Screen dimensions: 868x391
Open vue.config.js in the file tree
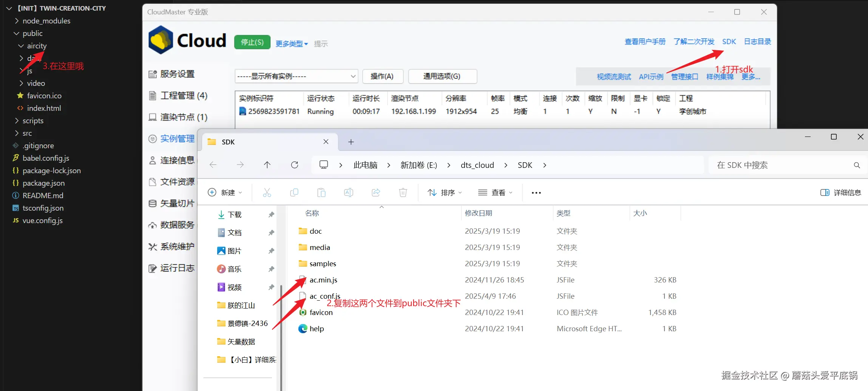[42, 220]
